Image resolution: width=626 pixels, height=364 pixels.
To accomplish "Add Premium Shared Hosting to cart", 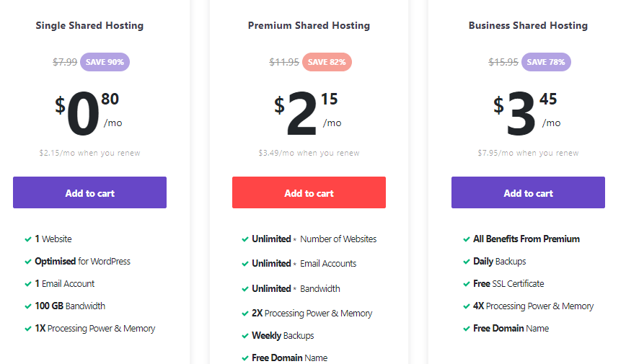I will pyautogui.click(x=309, y=192).
